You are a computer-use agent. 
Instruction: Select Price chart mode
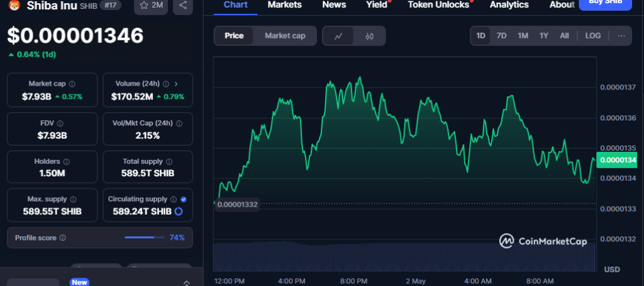coord(234,36)
